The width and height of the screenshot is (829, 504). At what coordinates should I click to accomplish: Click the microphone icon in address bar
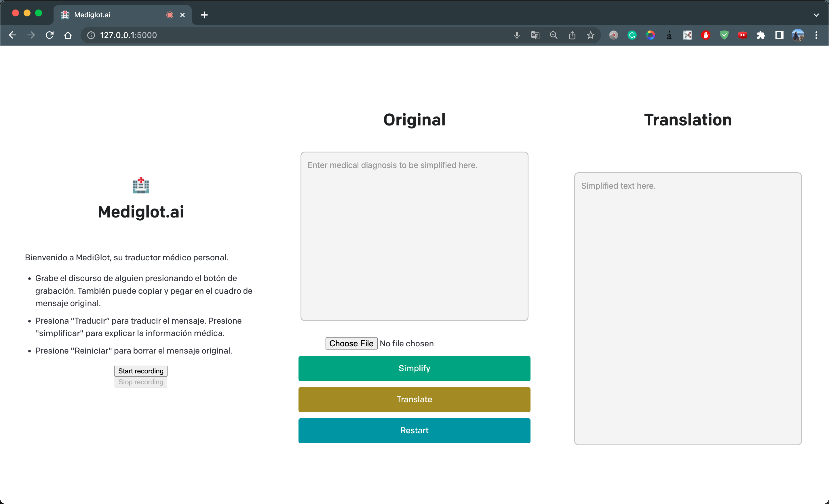click(517, 35)
